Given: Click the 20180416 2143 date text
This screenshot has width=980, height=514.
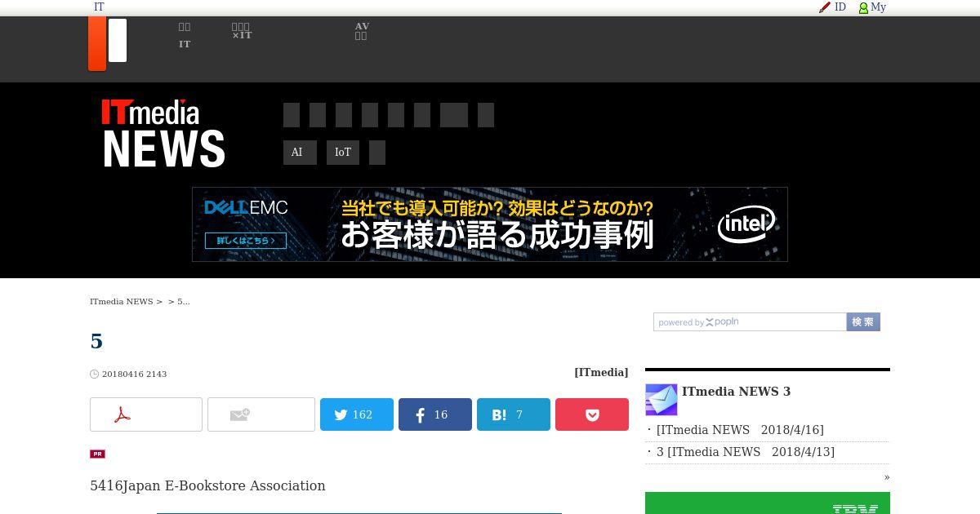Looking at the screenshot, I should (x=134, y=374).
